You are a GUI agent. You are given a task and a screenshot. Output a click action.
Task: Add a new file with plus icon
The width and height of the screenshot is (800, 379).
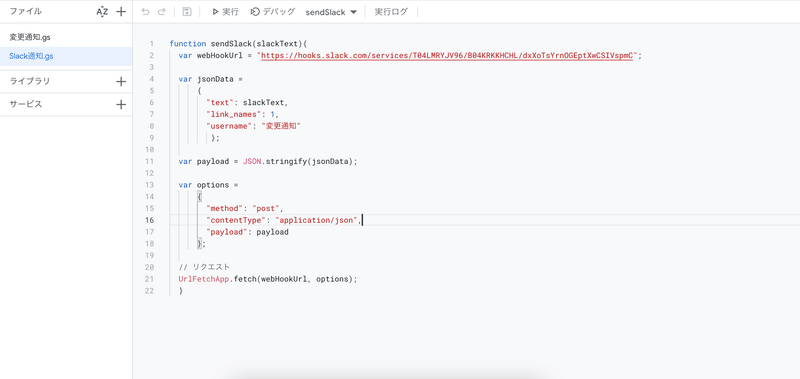(121, 12)
